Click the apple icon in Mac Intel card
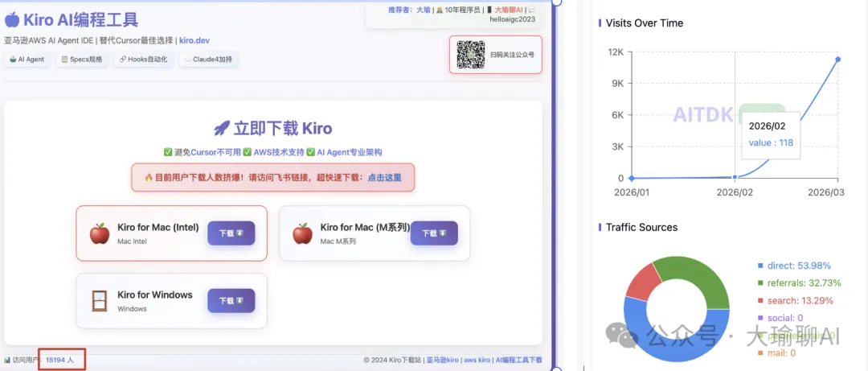 100,233
